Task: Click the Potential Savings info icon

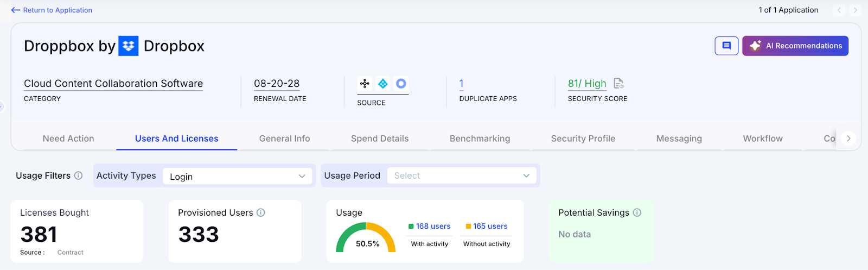Action: [637, 212]
